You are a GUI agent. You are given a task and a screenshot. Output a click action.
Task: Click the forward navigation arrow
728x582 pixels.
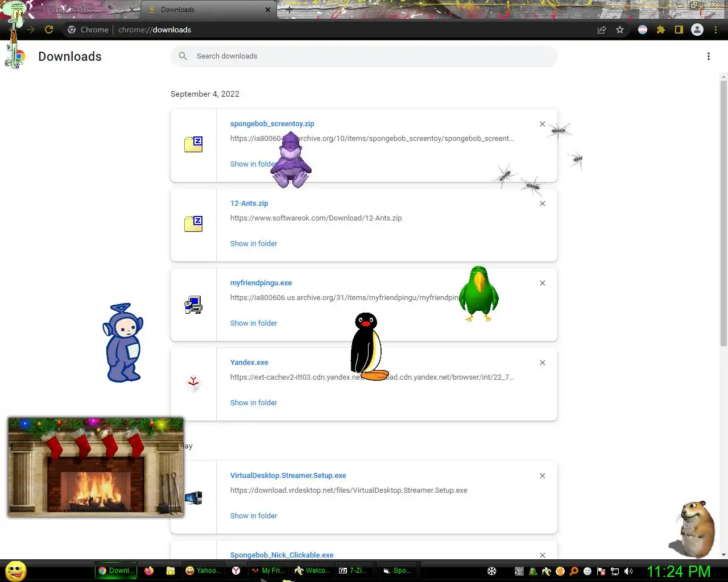[30, 30]
